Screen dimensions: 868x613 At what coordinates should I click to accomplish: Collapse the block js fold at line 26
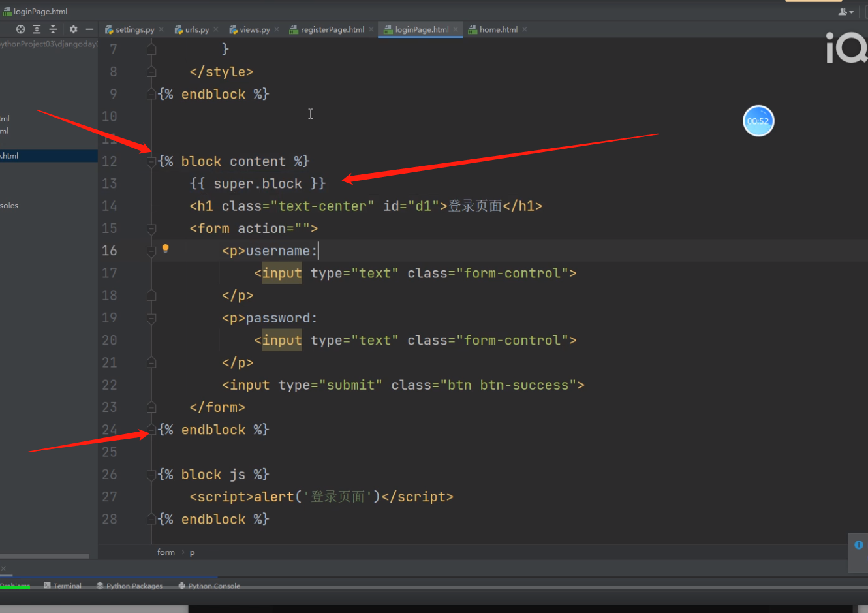(x=151, y=475)
